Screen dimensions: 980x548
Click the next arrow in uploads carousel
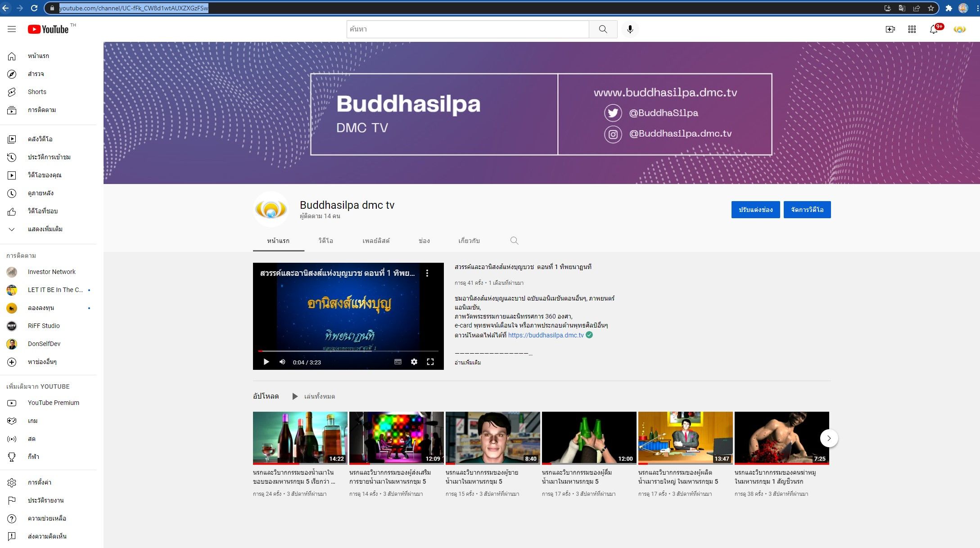829,438
